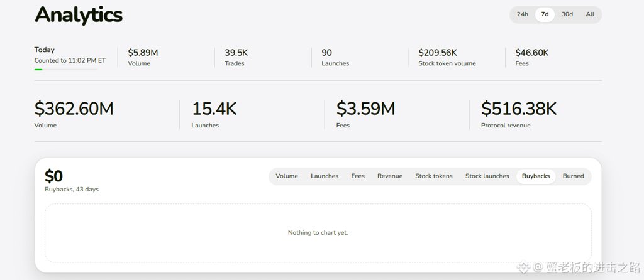Click the $516.38K Protocol revenue figure

click(519, 109)
